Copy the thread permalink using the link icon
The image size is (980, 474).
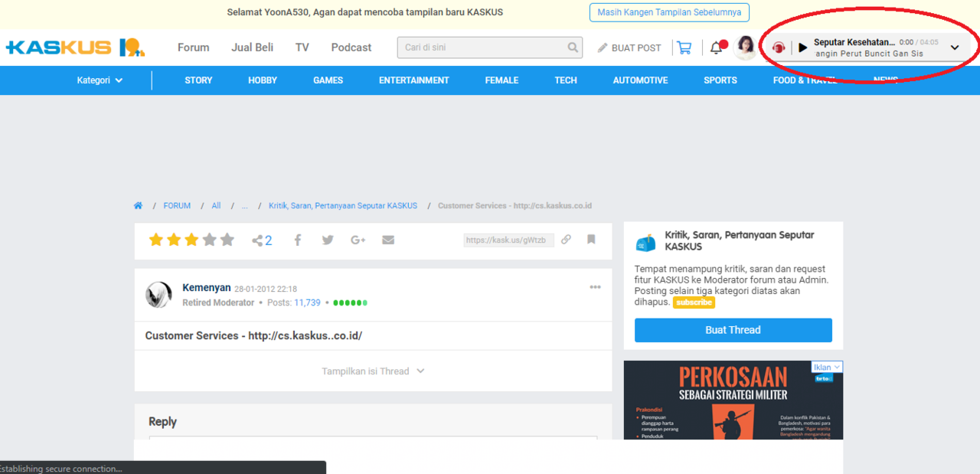(566, 240)
